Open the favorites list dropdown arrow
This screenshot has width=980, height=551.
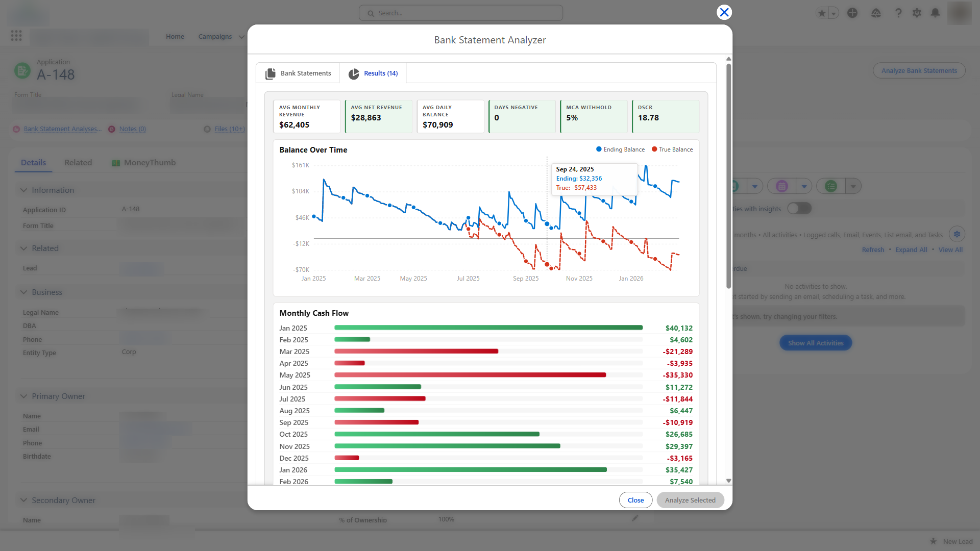tap(834, 13)
